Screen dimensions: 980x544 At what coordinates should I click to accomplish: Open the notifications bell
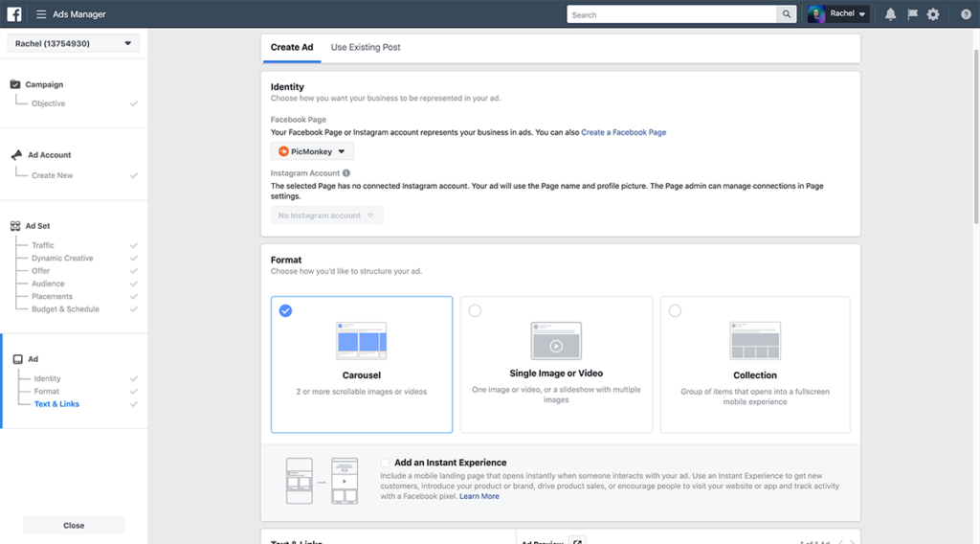[x=891, y=14]
